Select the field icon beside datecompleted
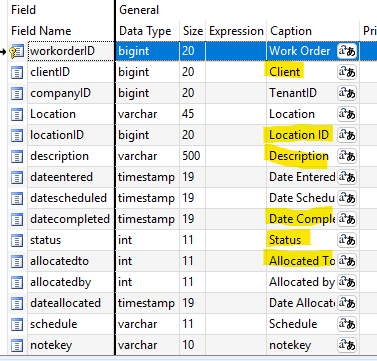This screenshot has width=377, height=361. pos(17,219)
